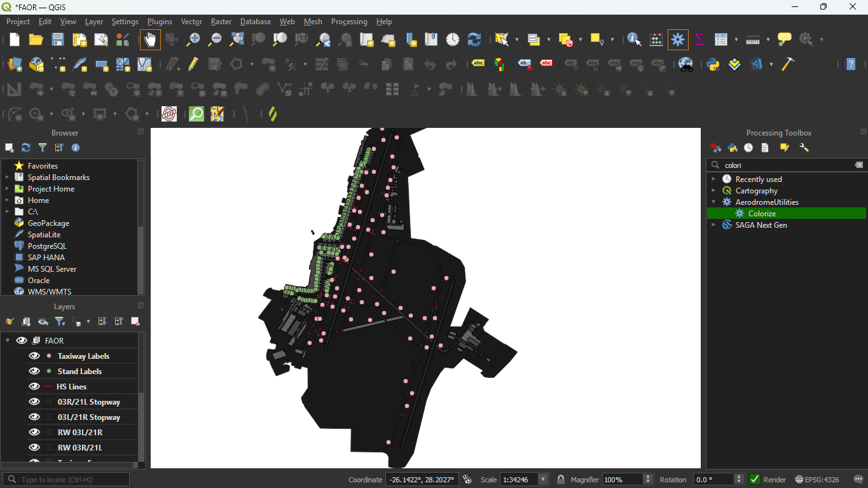Open the Processing Toolbox gear icon
Image resolution: width=868 pixels, height=488 pixels.
[678, 39]
